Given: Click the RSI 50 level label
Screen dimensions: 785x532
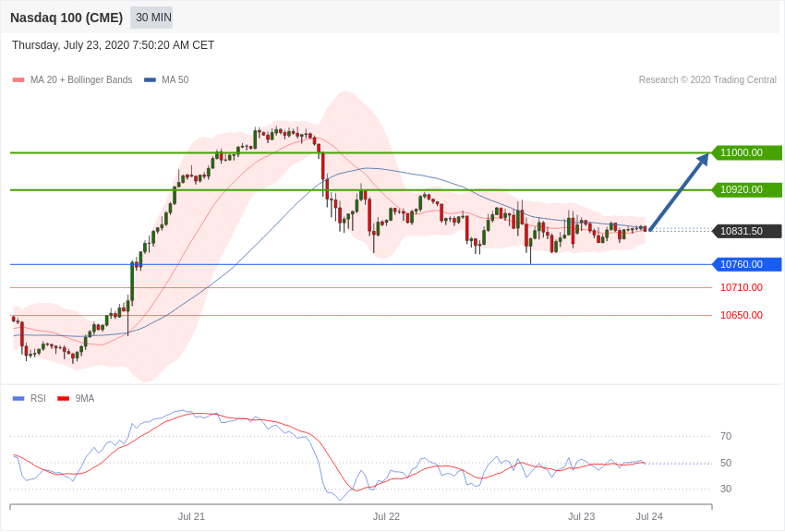Looking at the screenshot, I should pos(726,463).
